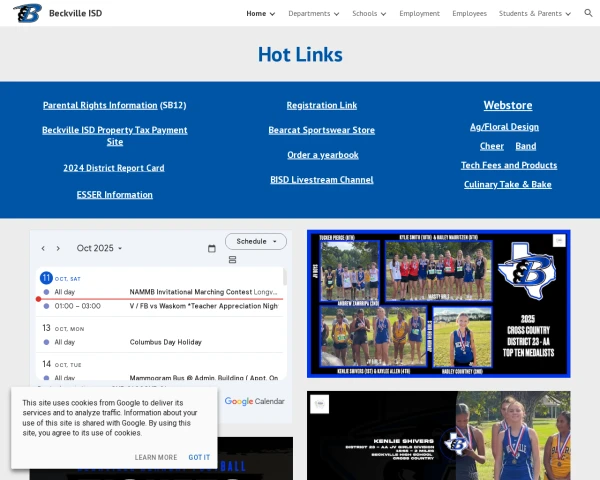
Task: Go to previous period in calendar
Action: tap(43, 248)
